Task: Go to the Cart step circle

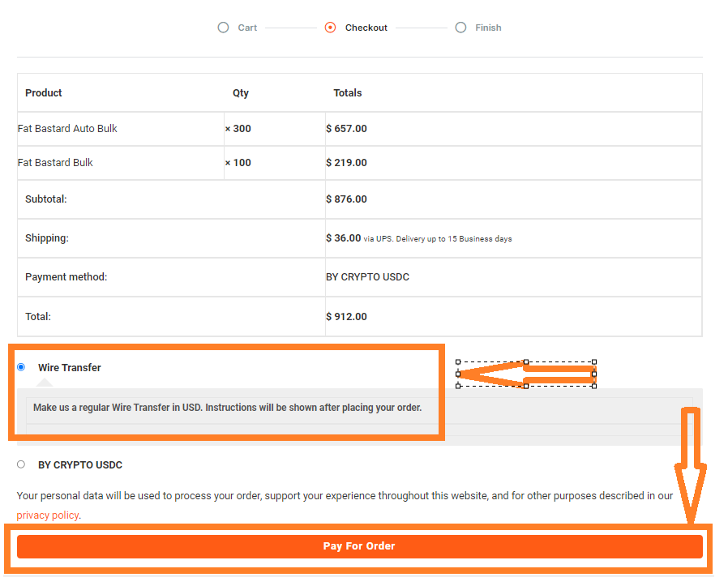Action: 223,28
